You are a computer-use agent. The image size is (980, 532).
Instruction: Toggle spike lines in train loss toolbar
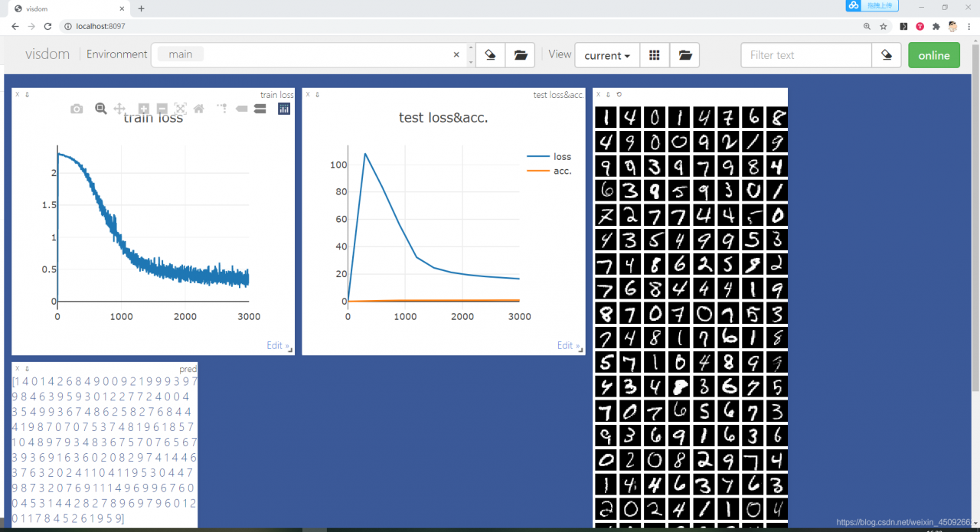click(x=222, y=109)
